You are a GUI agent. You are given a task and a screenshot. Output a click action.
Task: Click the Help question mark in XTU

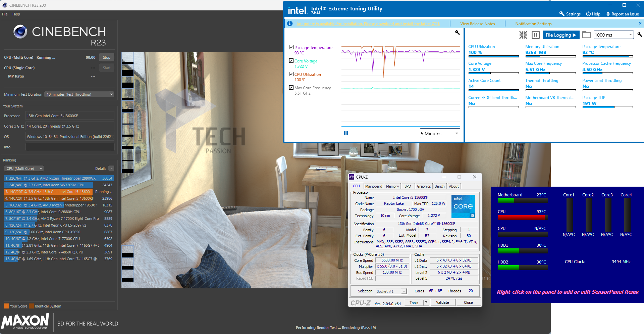(x=588, y=14)
